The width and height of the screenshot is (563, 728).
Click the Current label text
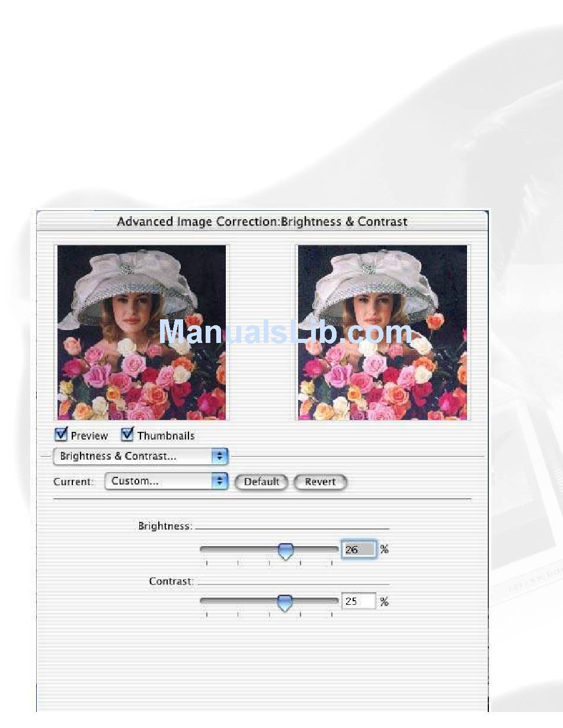73,482
